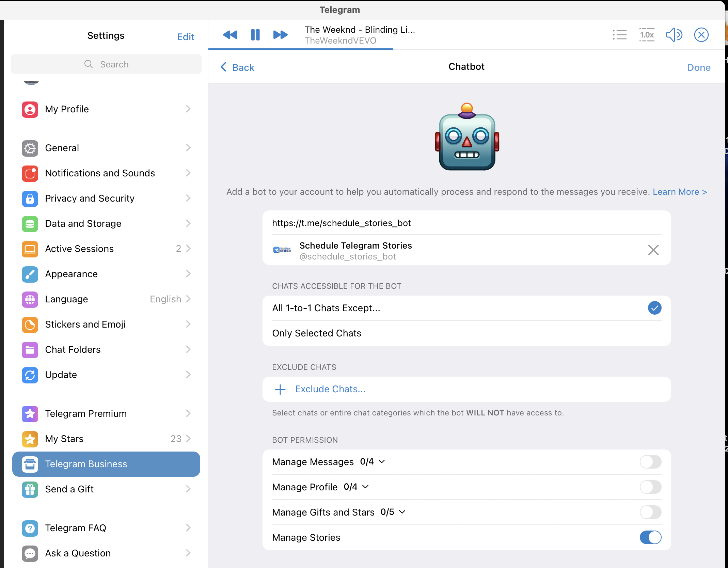Image resolution: width=728 pixels, height=568 pixels.
Task: Turn on Manage Gifts and Stars toggle
Action: pos(650,512)
